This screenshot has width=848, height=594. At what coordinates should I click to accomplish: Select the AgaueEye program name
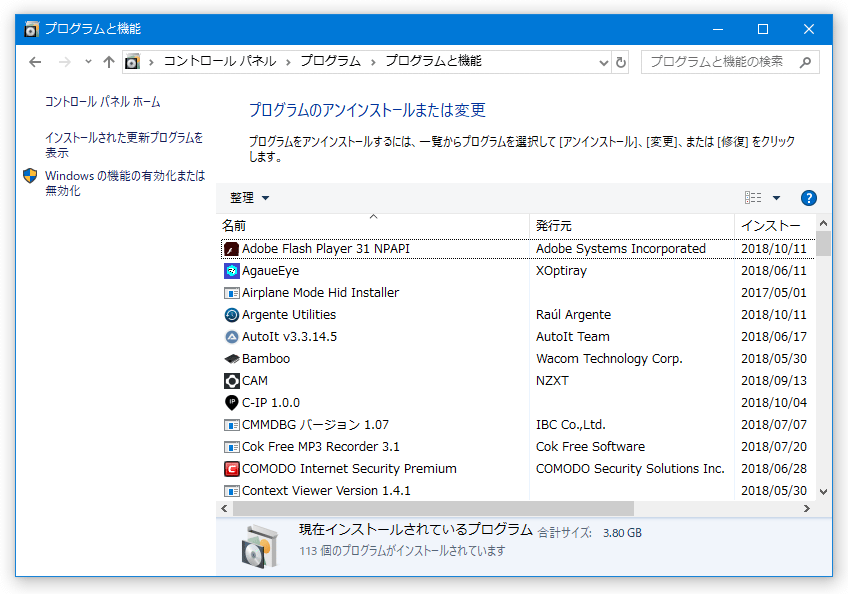click(x=270, y=271)
